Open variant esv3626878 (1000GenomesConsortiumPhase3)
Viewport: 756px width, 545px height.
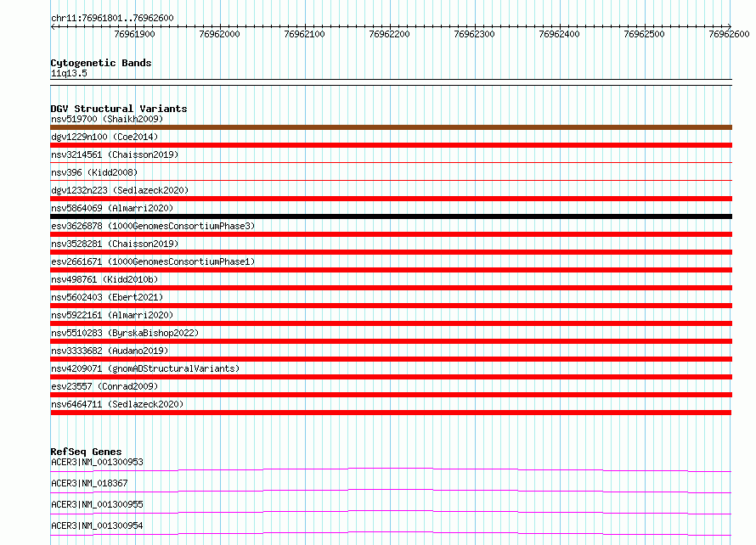coord(153,226)
